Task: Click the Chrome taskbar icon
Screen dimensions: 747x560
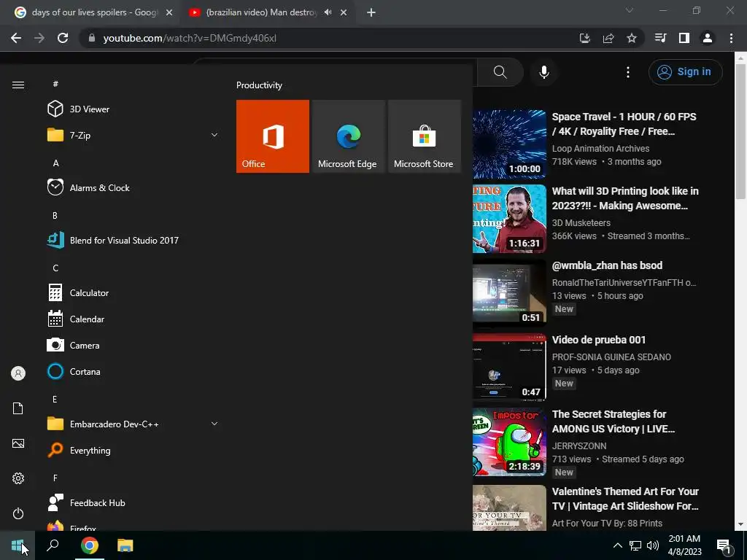Action: tap(90, 545)
